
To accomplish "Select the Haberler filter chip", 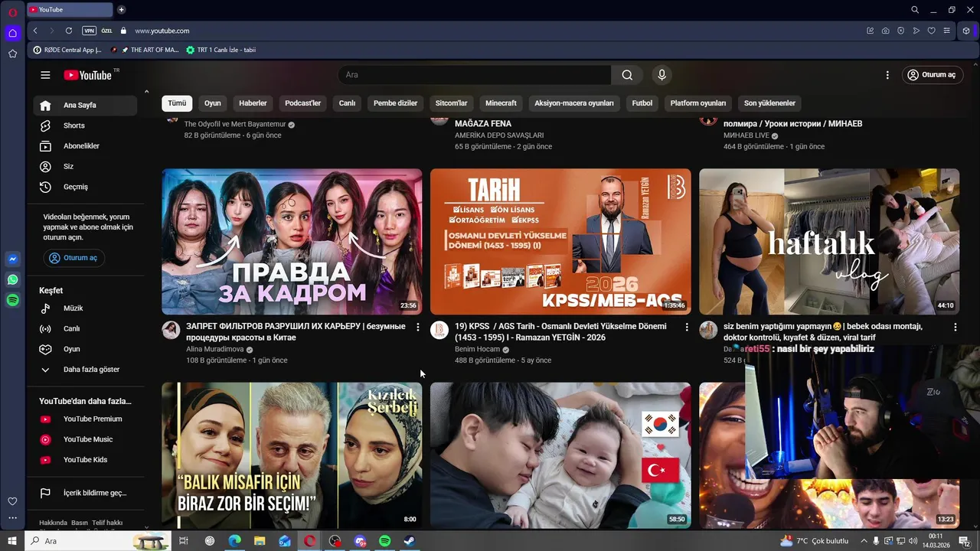I will point(253,103).
